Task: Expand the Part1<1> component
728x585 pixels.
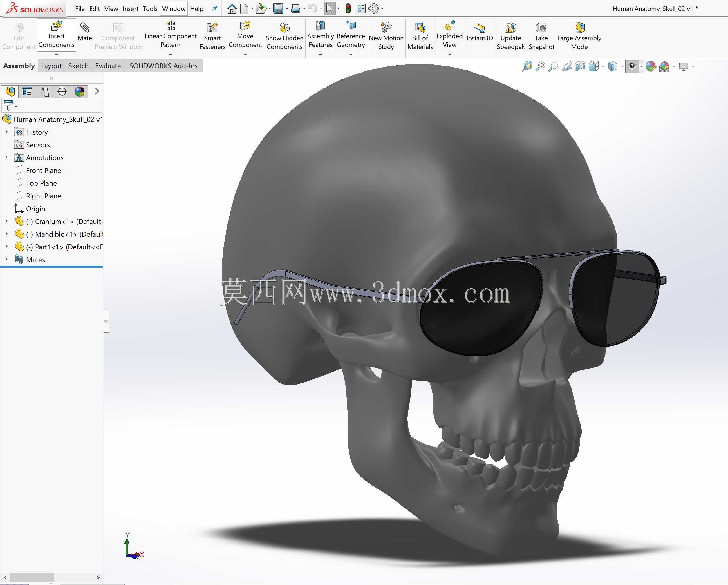Action: (x=6, y=247)
